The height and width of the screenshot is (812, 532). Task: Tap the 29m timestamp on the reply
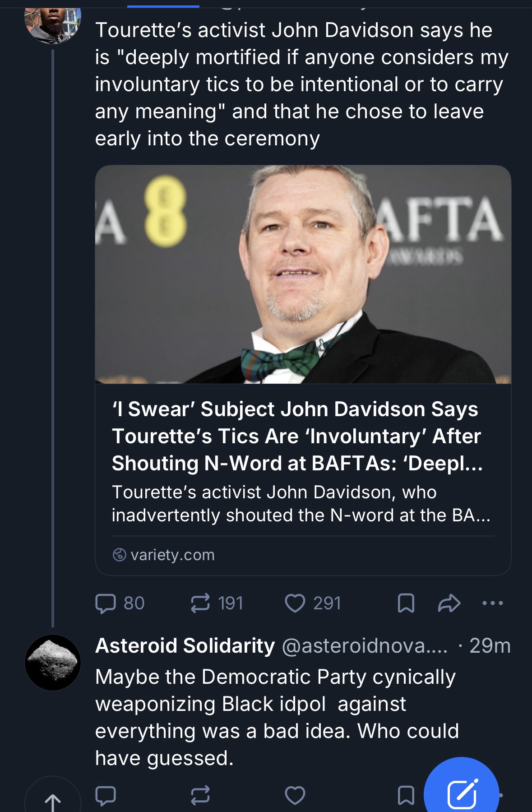pyautogui.click(x=490, y=646)
